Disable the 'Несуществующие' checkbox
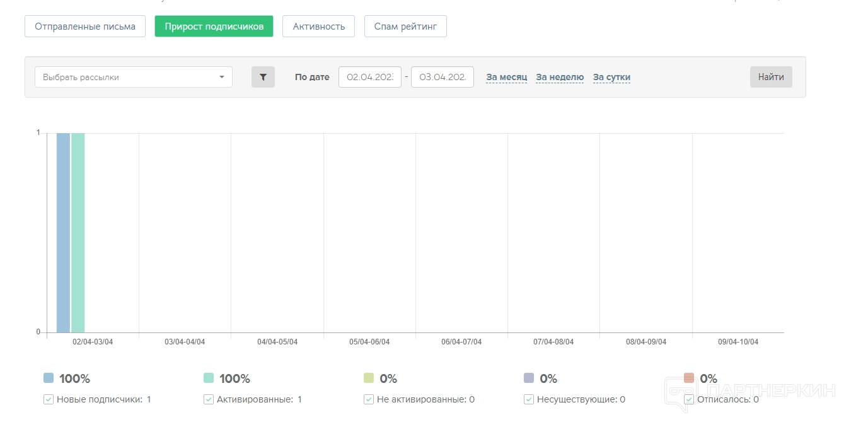 [529, 399]
